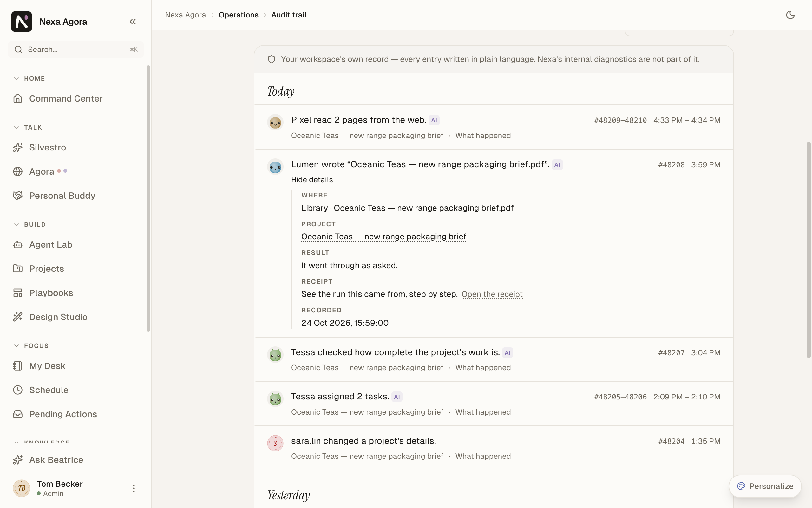The image size is (812, 508).
Task: Open Personal Buddy
Action: 76,196
